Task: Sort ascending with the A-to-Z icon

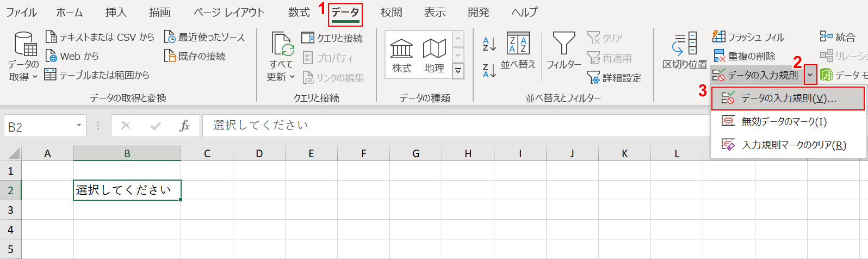Action: click(489, 44)
